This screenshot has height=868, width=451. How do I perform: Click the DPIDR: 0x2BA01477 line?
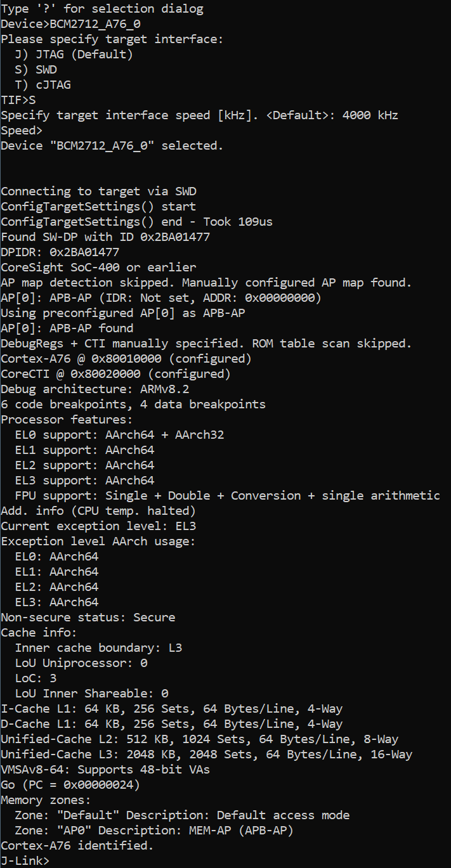click(60, 252)
